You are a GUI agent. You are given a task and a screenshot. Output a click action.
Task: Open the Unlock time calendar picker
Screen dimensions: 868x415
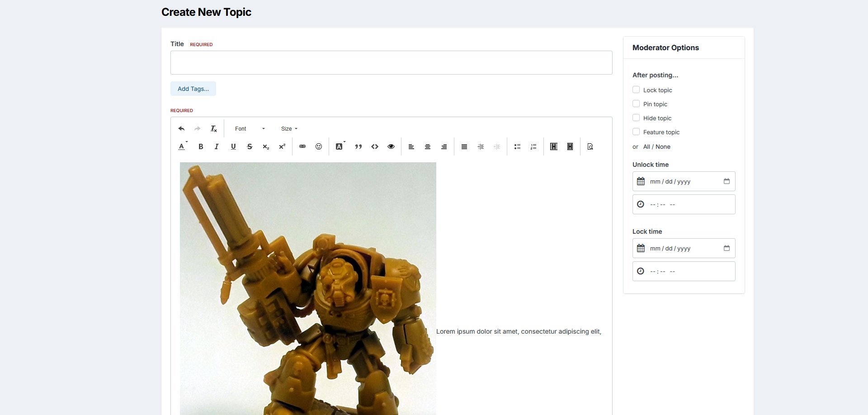(x=726, y=181)
